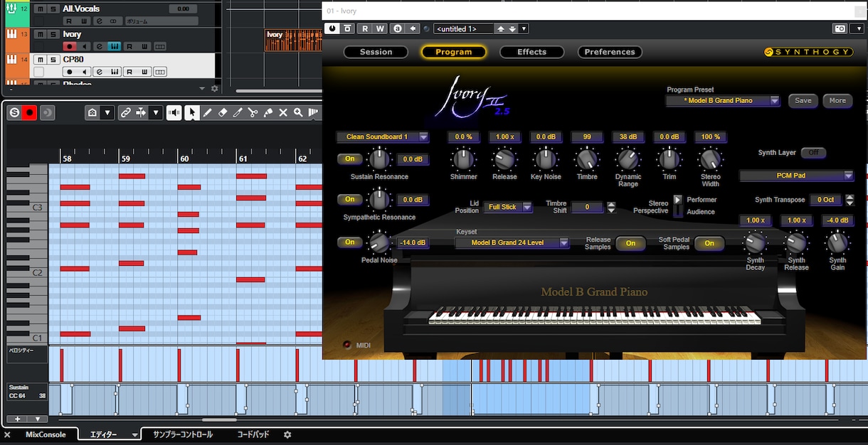Viewport: 868px width, 445px height.
Task: Click the Timbre Shift value field
Action: (587, 208)
